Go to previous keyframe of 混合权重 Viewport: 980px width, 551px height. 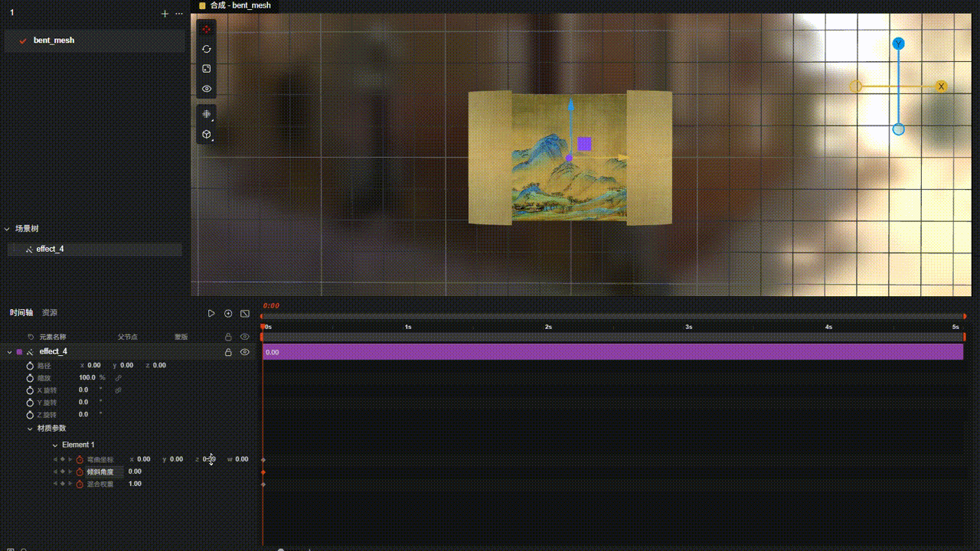click(55, 484)
